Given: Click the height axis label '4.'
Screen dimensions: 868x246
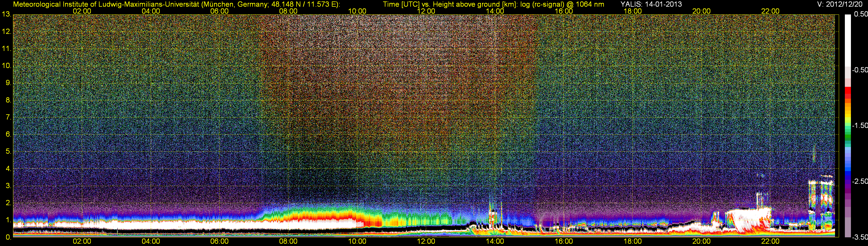Looking at the screenshot, I should coord(8,169).
